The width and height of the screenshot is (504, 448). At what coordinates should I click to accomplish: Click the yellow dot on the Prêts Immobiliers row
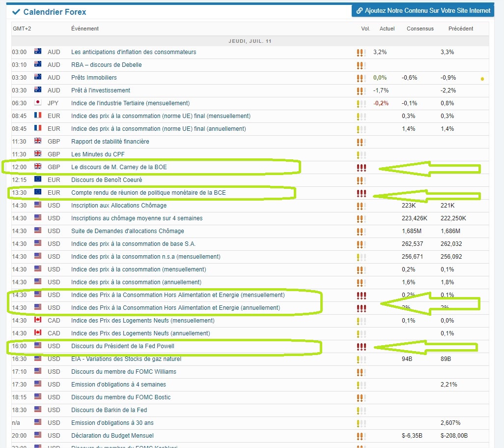click(482, 79)
